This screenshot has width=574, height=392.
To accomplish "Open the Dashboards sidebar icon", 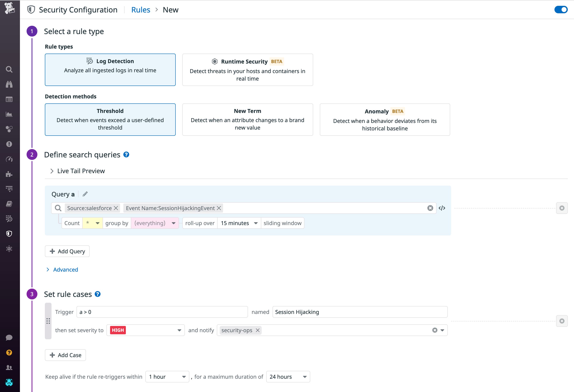I will (x=9, y=114).
